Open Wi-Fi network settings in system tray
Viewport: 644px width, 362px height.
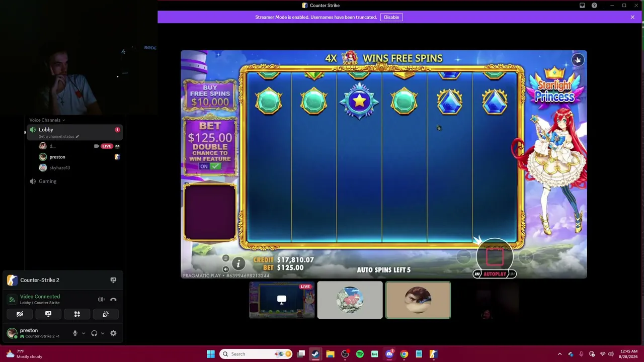602,354
